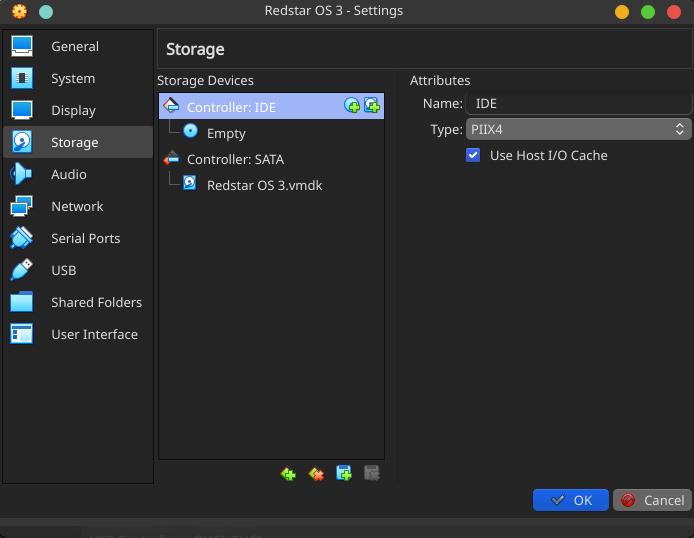Select the Controller: SATA row
Image resolution: width=694 pixels, height=538 pixels.
tap(271, 159)
